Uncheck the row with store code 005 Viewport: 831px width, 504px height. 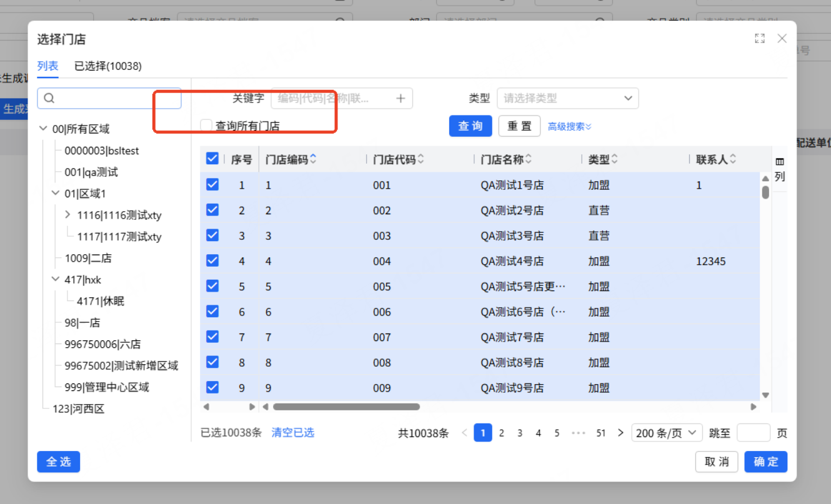point(212,285)
